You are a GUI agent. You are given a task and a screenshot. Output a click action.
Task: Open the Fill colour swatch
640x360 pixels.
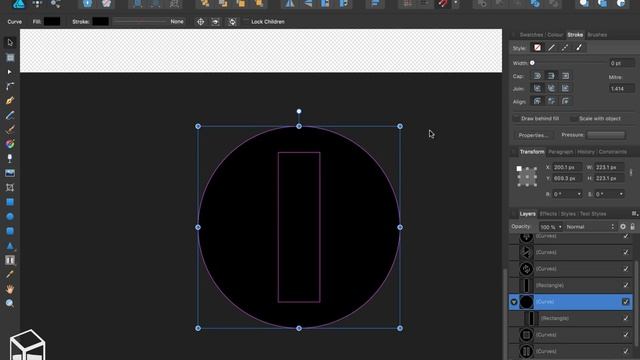[52, 21]
